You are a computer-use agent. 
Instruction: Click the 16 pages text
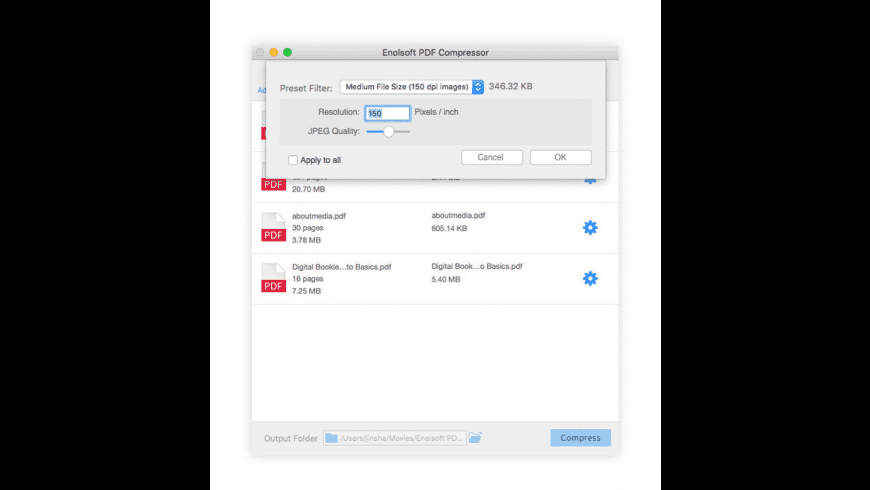tap(307, 279)
